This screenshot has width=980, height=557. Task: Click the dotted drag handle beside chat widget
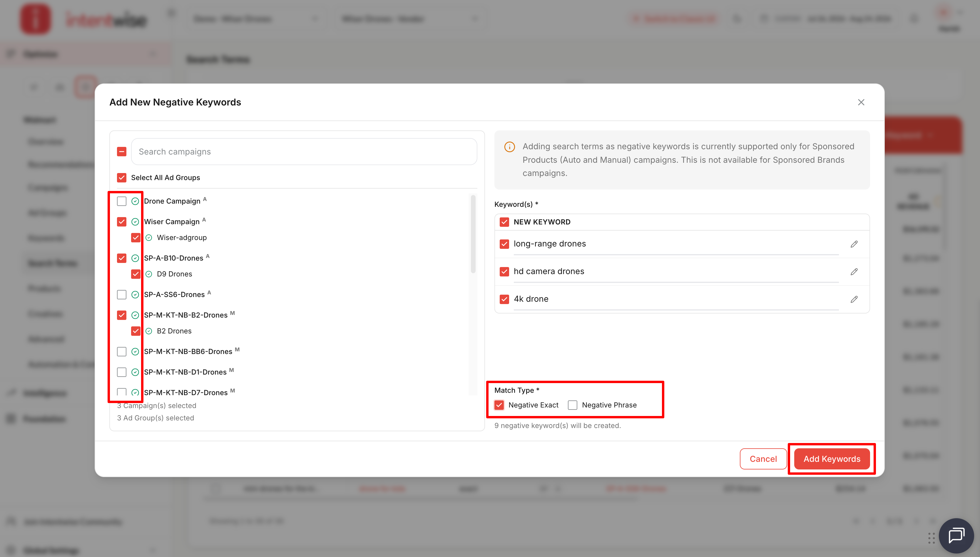pos(931,538)
